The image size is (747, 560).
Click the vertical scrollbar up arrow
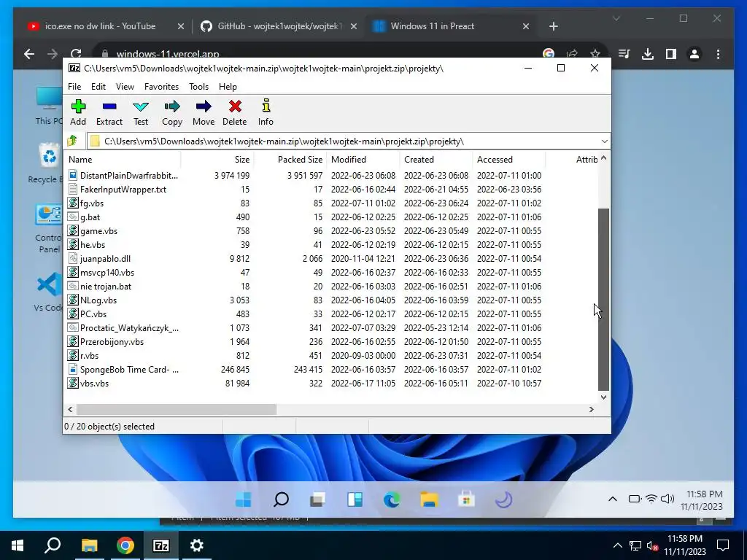click(603, 157)
